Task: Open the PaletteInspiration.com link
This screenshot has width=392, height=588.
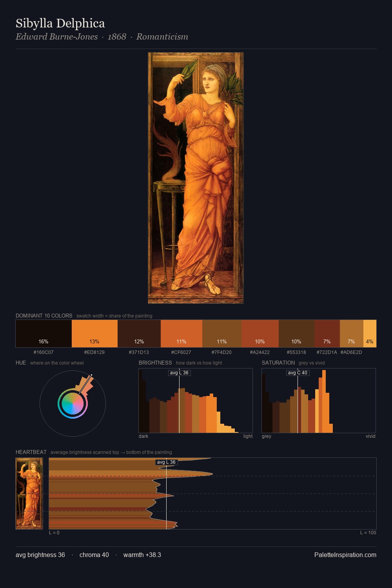Action: [x=345, y=555]
